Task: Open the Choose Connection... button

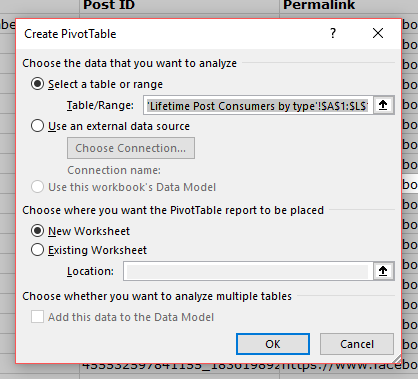Action: coord(131,148)
